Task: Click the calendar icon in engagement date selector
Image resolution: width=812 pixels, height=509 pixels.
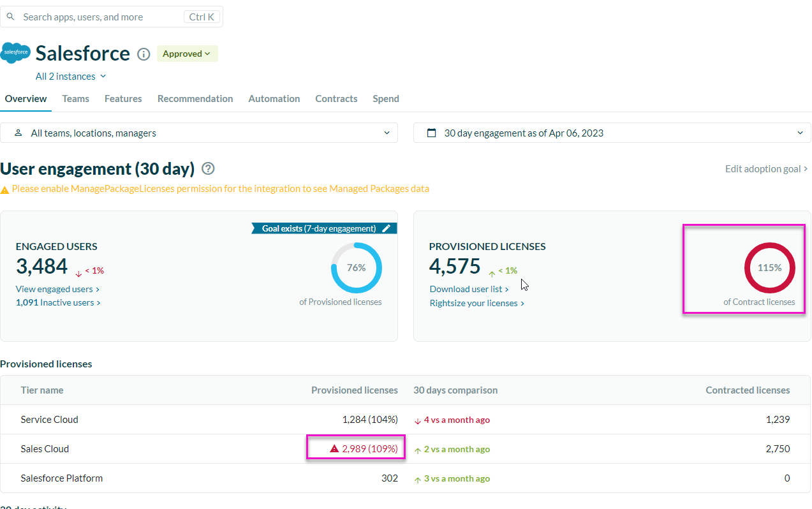Action: point(432,133)
